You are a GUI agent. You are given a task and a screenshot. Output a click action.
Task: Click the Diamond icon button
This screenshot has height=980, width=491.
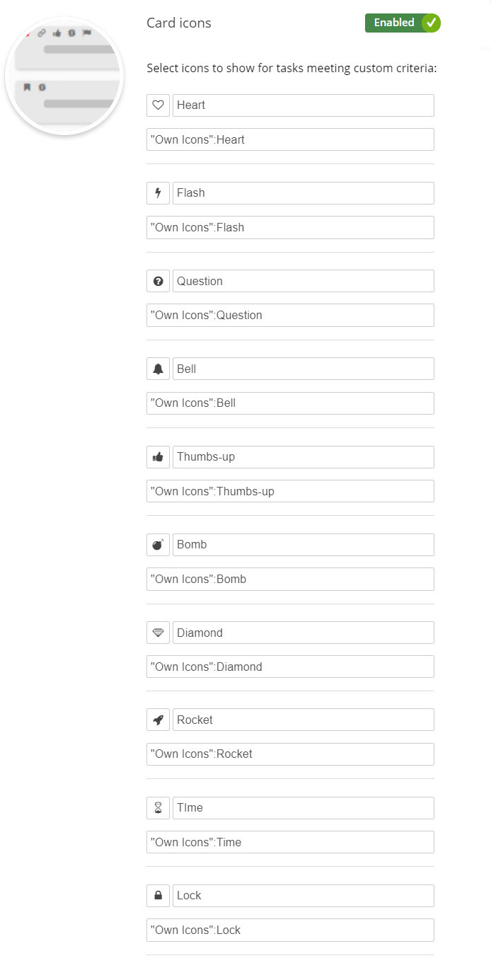(x=157, y=632)
